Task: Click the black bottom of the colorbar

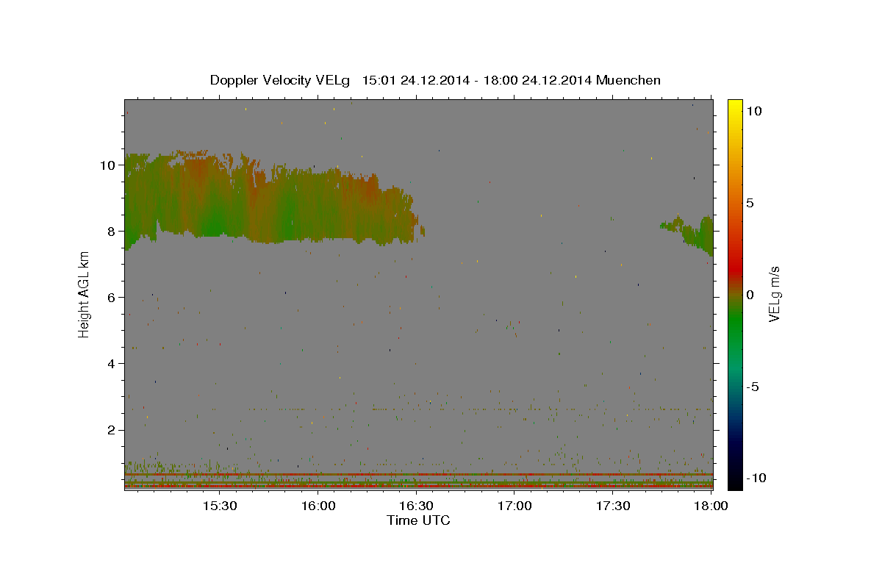Action: (x=734, y=479)
